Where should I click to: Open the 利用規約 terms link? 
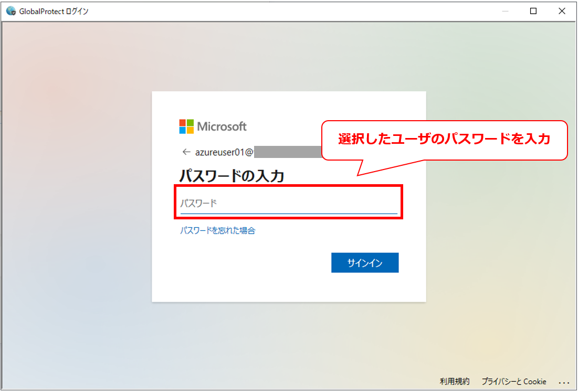455,382
